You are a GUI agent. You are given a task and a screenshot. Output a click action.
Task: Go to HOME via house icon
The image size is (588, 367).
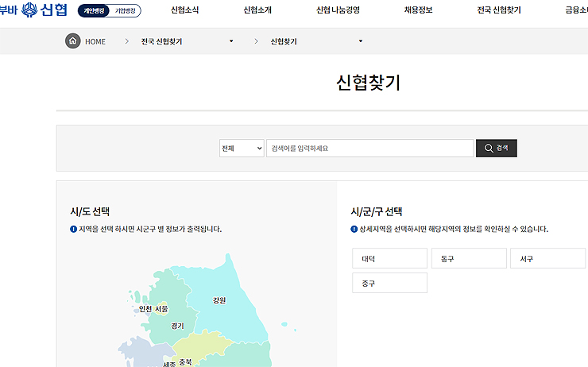73,41
